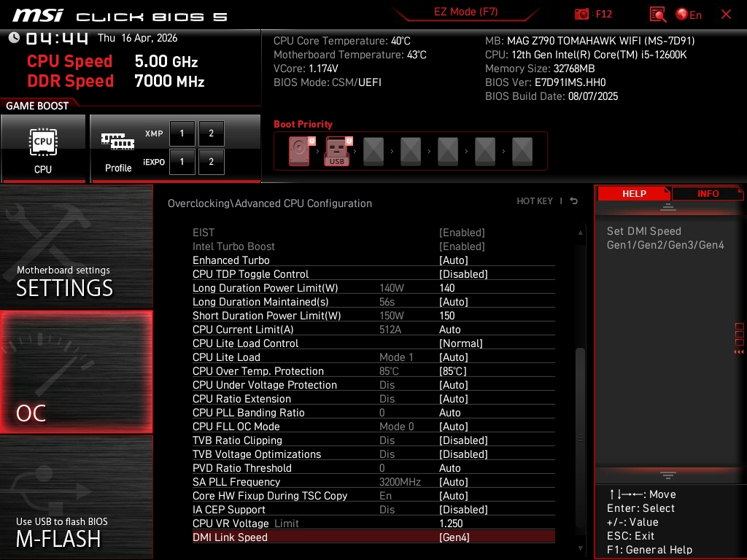This screenshot has height=560, width=747.
Task: Click the scroll up arrow of settings list
Action: click(580, 233)
